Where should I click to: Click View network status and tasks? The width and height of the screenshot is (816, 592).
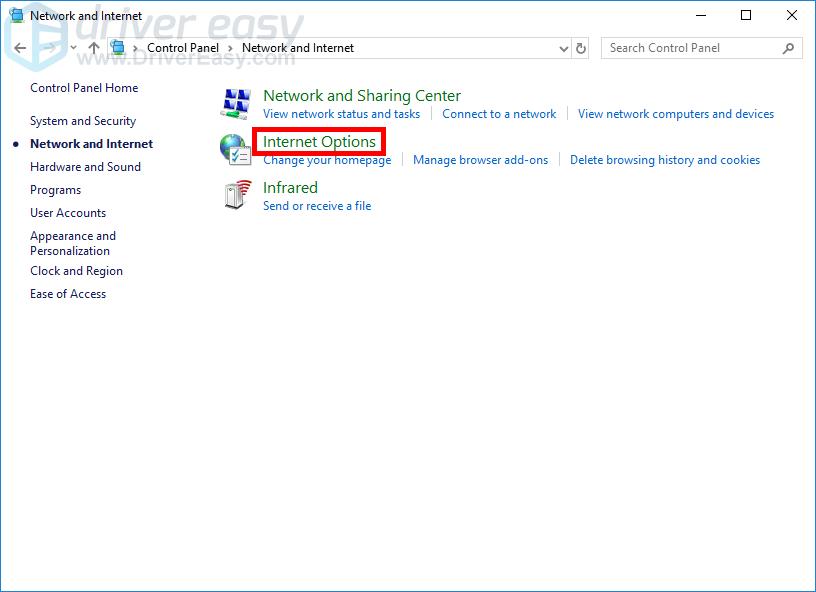[341, 114]
